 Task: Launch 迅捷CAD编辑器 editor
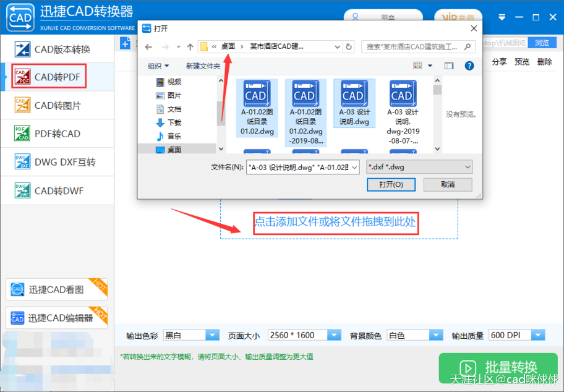[x=56, y=318]
